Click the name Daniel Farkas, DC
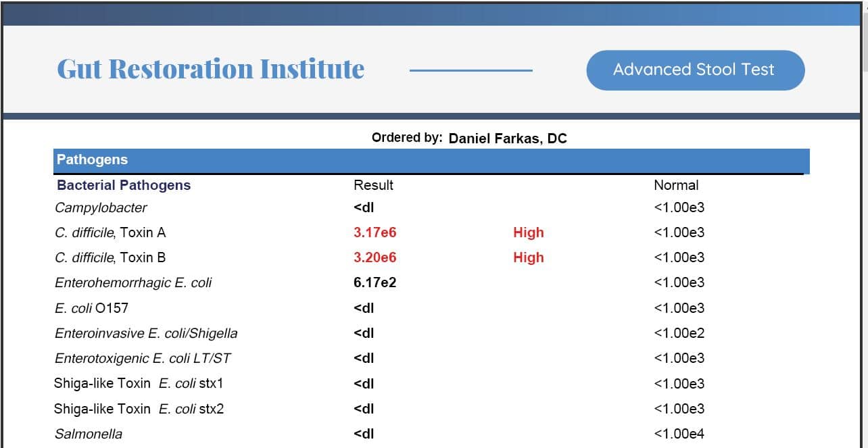This screenshot has height=448, width=868. [x=508, y=139]
